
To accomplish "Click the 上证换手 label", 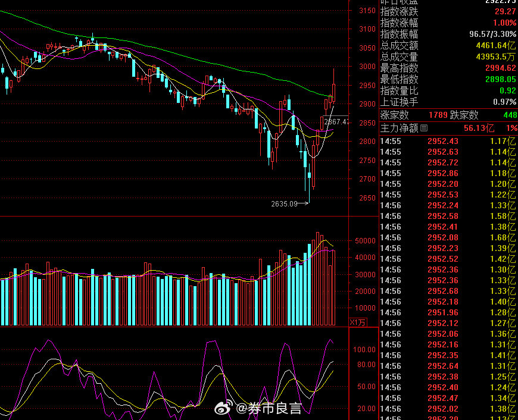I will pos(399,101).
